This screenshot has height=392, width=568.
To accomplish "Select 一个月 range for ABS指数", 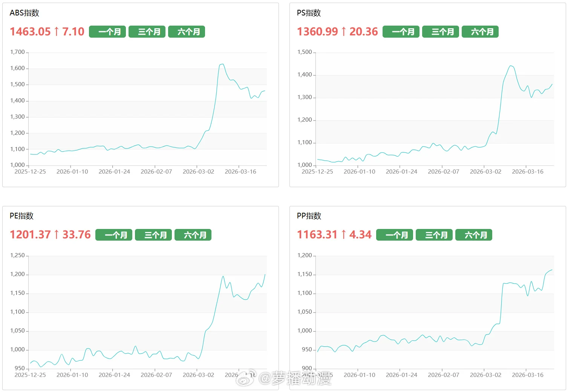I will pos(107,32).
